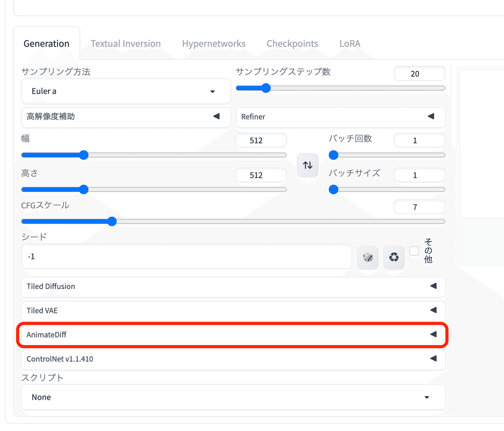Click the バッチサイズ value field
Image resolution: width=504 pixels, height=431 pixels.
pyautogui.click(x=420, y=175)
